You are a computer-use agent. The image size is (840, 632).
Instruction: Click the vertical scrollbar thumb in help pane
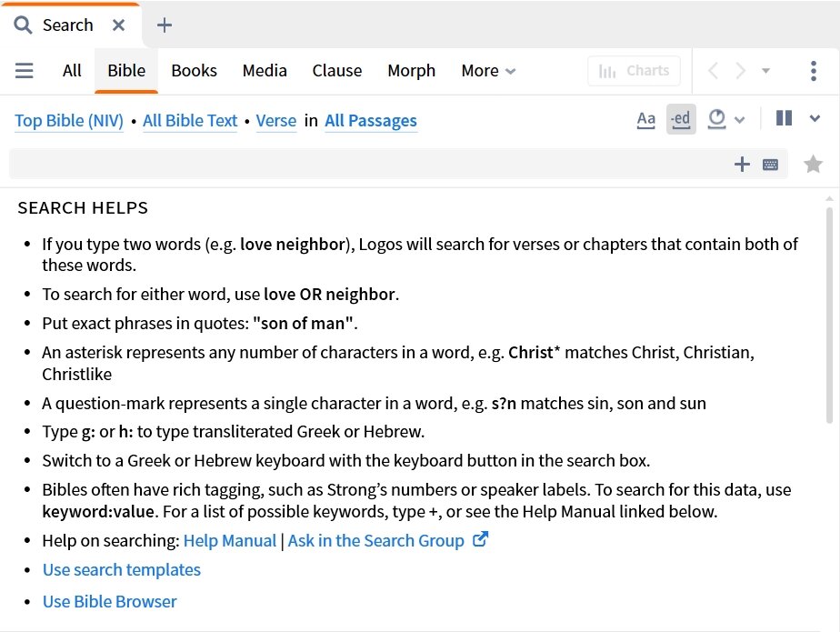pyautogui.click(x=829, y=316)
